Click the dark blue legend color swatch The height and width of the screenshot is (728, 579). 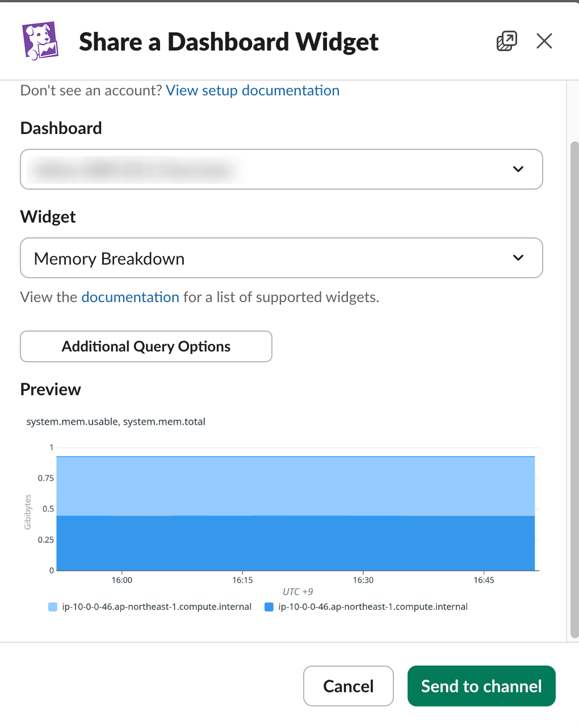point(268,606)
